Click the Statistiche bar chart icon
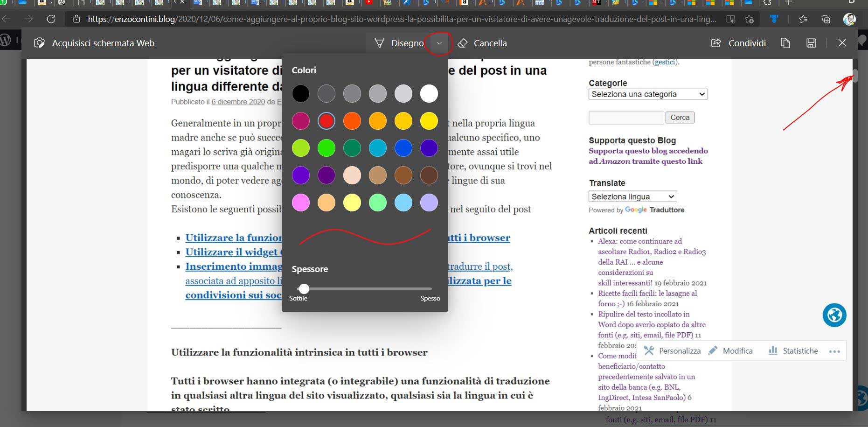Image resolution: width=868 pixels, height=427 pixels. [x=773, y=350]
